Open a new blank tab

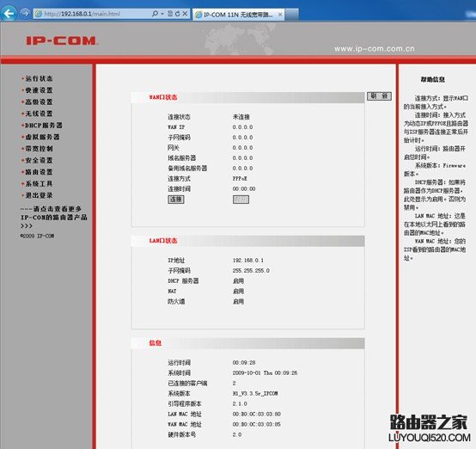[x=292, y=15]
